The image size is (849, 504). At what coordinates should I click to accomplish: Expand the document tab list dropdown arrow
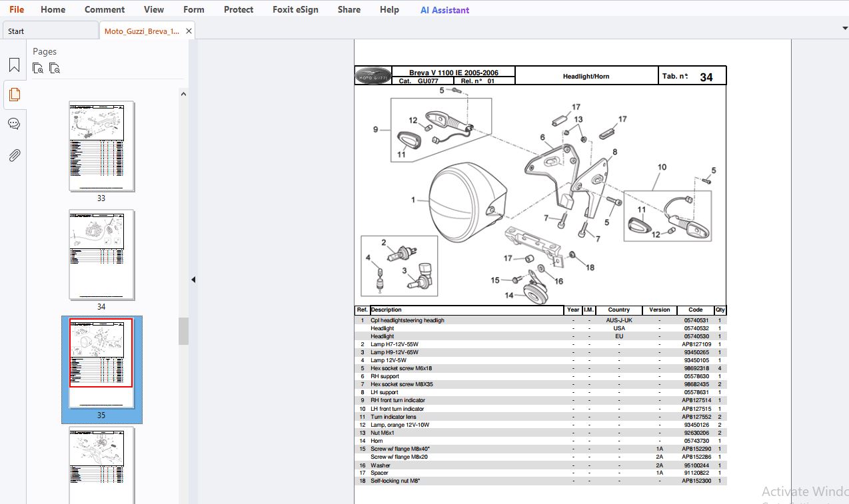pyautogui.click(x=845, y=29)
